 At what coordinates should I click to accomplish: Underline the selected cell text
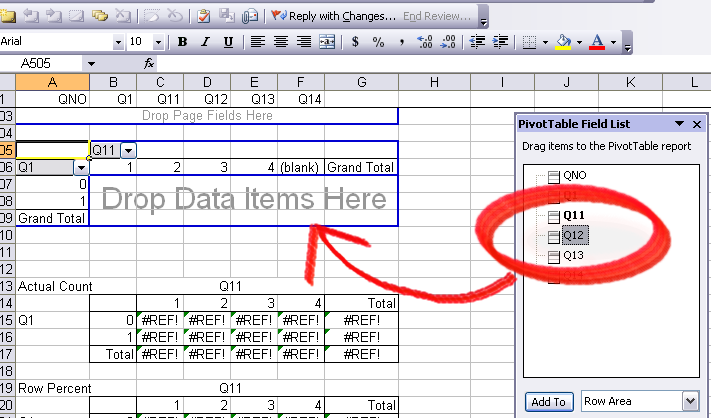tap(229, 42)
